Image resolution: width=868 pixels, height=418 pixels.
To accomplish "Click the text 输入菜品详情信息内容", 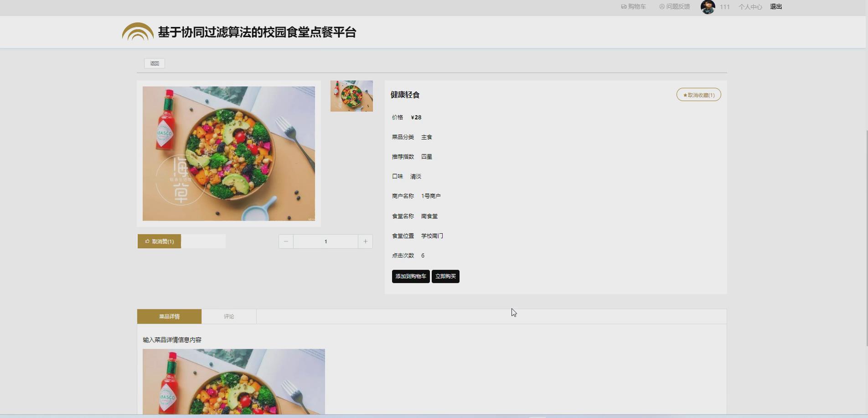I will (172, 340).
